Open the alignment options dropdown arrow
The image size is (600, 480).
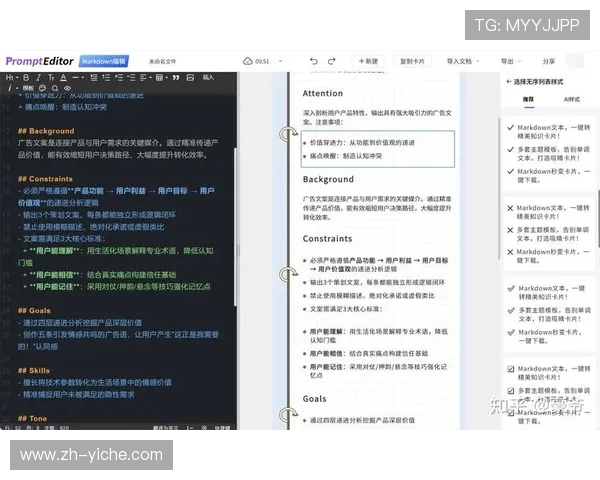tap(150, 78)
